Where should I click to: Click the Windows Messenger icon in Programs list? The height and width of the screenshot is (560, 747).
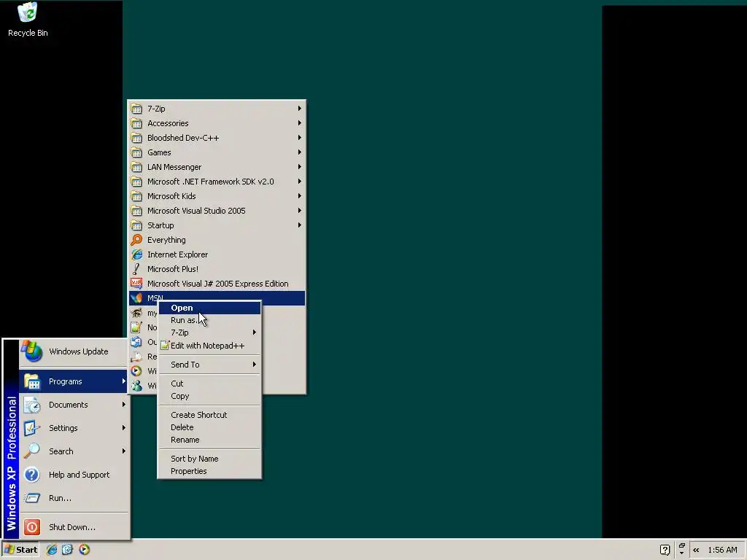(136, 385)
